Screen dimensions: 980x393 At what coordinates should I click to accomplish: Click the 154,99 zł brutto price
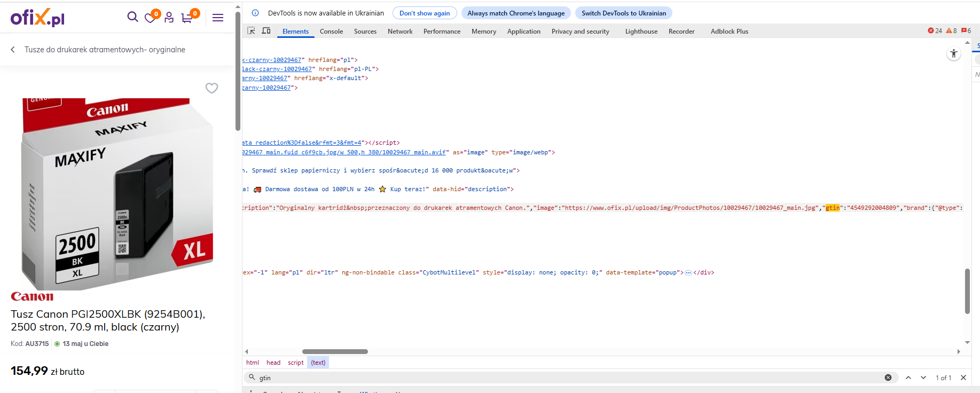(x=48, y=371)
